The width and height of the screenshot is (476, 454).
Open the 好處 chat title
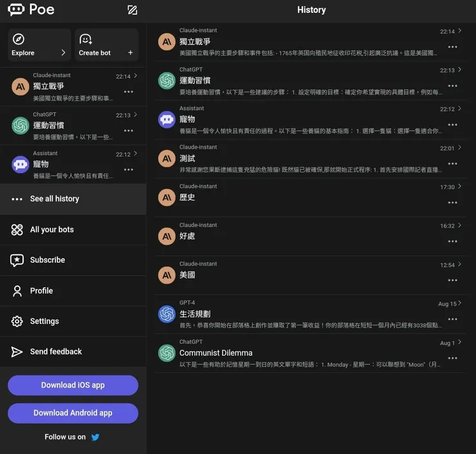coord(187,236)
